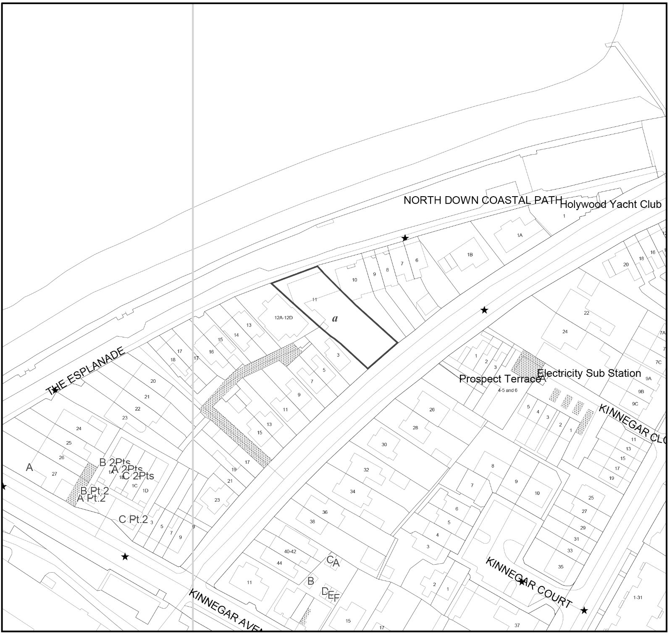The height and width of the screenshot is (639, 672).
Task: Select the B 2Pts label
Action: pyautogui.click(x=115, y=463)
